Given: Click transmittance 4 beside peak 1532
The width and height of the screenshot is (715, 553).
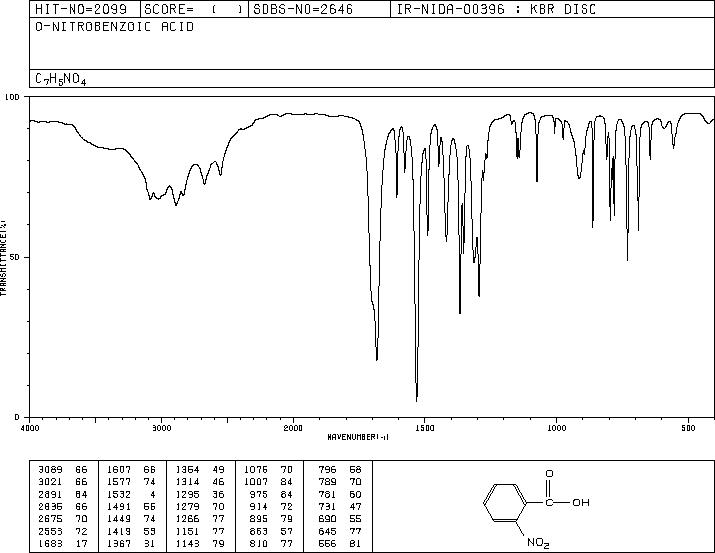Looking at the screenshot, I should click(x=153, y=494).
